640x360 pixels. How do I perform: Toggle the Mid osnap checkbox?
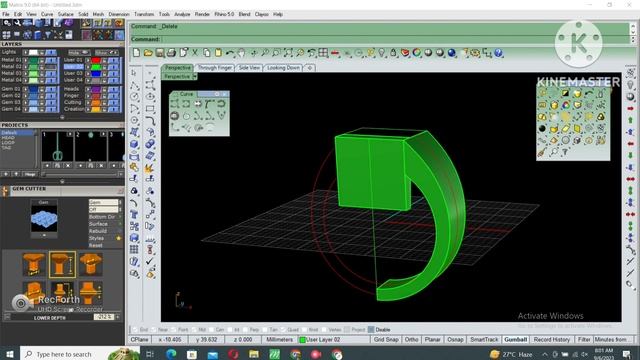click(x=194, y=329)
